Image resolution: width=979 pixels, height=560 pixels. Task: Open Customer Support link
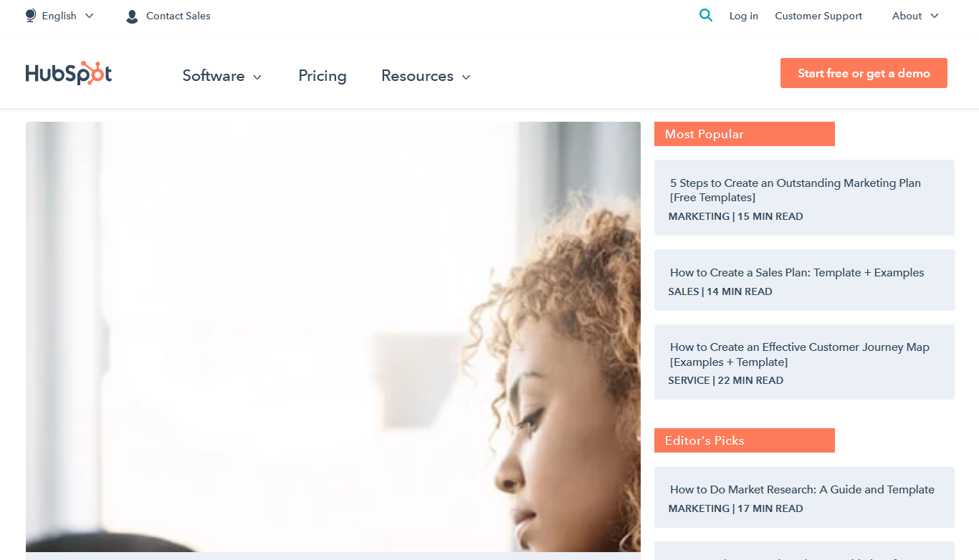818,16
